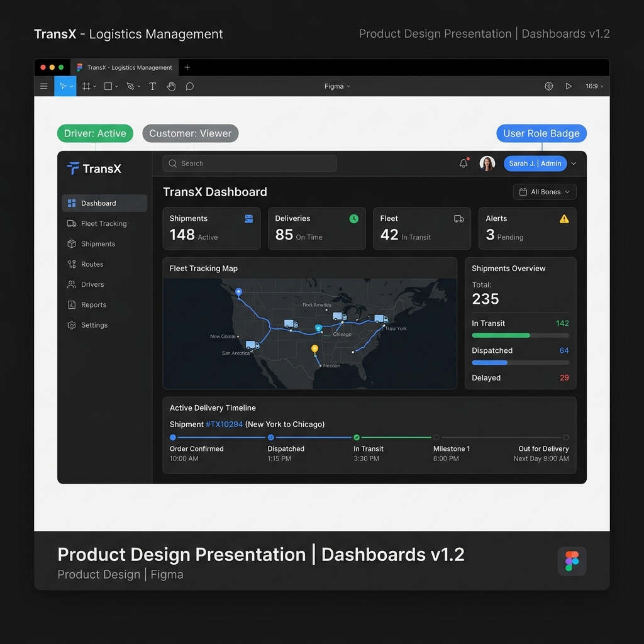Screen dimensions: 644x644
Task: Click the TransX logo in sidebar
Action: (94, 169)
